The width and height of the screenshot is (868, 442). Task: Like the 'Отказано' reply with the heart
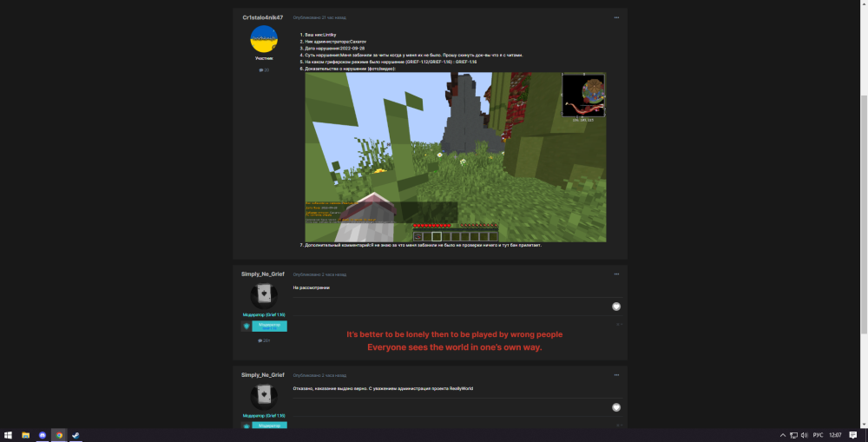coord(616,407)
